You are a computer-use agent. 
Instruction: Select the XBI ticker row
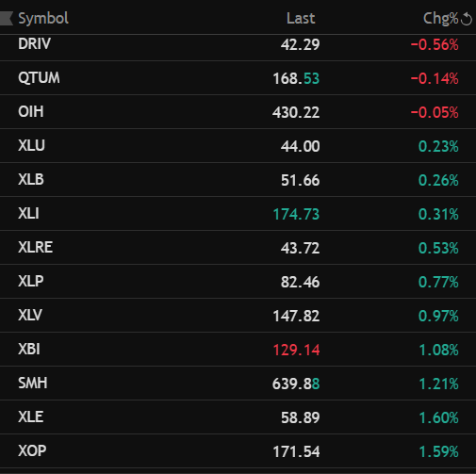point(238,350)
